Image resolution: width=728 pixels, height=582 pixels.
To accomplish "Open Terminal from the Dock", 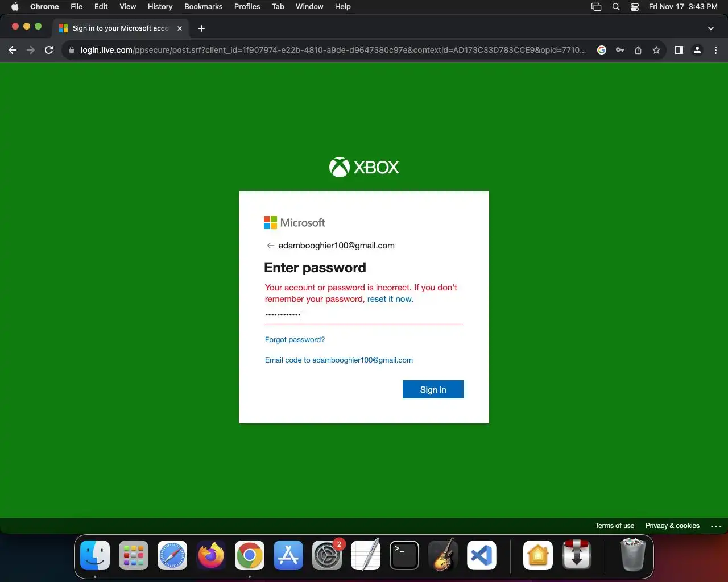I will pyautogui.click(x=404, y=555).
